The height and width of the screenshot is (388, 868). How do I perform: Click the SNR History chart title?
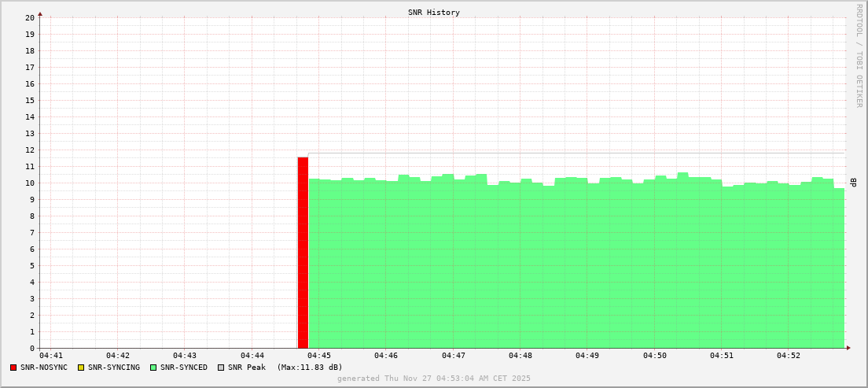433,13
